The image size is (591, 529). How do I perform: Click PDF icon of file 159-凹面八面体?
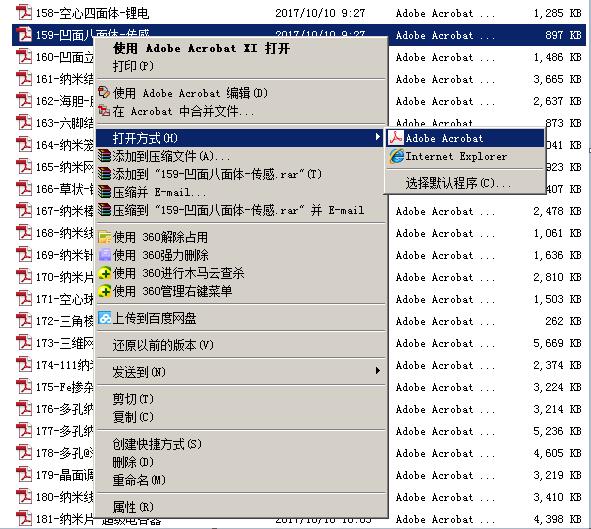point(24,35)
